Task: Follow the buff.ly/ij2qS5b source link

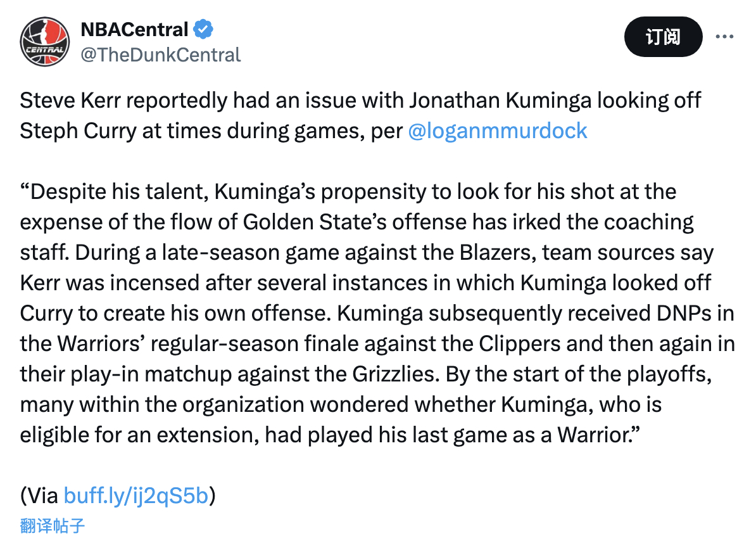Action: click(x=136, y=496)
